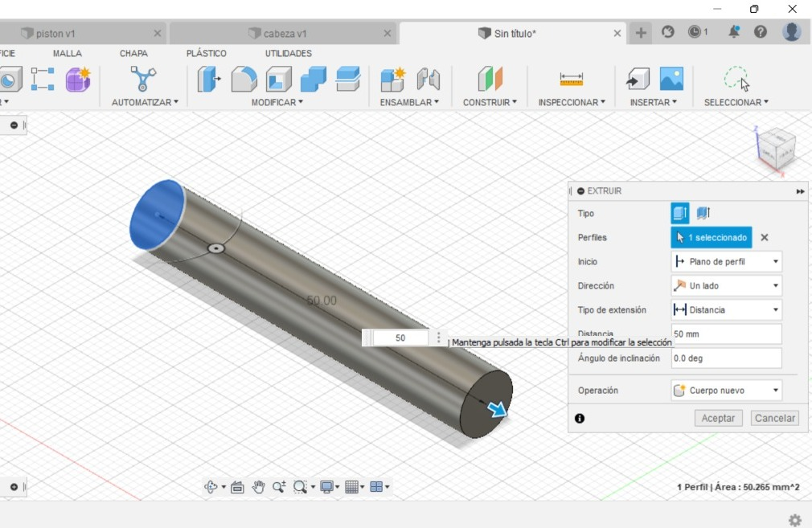Click the New Component icon
The height and width of the screenshot is (528, 812).
tap(393, 80)
